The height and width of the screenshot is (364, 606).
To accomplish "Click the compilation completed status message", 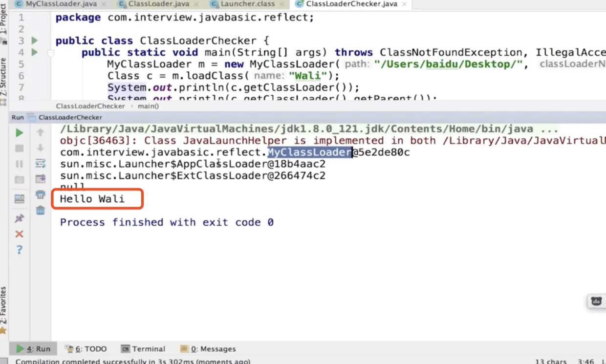I will (132, 362).
